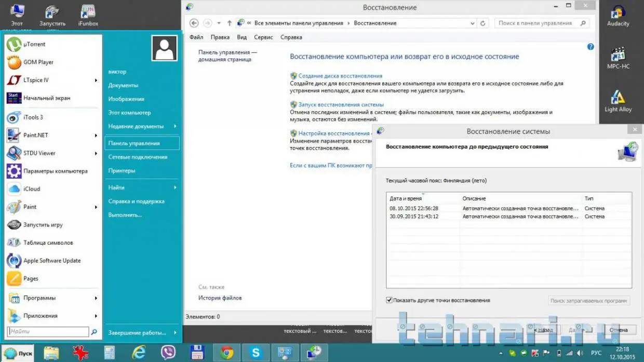Image resolution: width=644 pixels, height=362 pixels.
Task: Expand STDU Viewer submenu arrow
Action: [96, 153]
